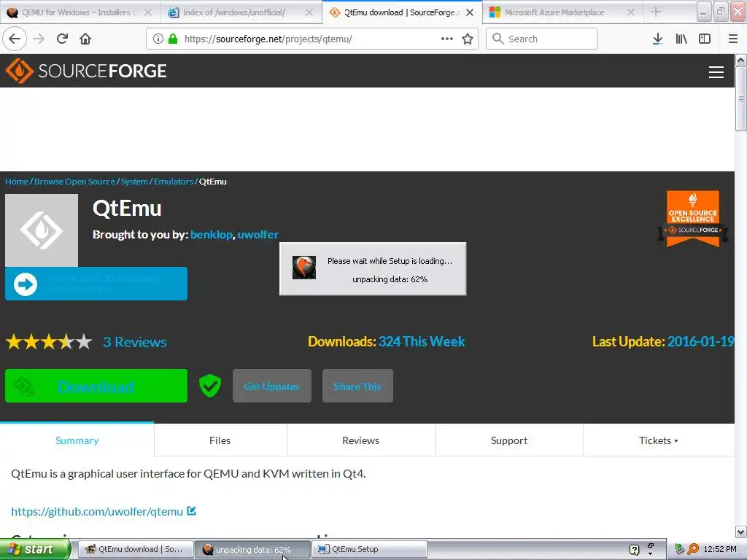
Task: Click the star rating display
Action: [49, 342]
